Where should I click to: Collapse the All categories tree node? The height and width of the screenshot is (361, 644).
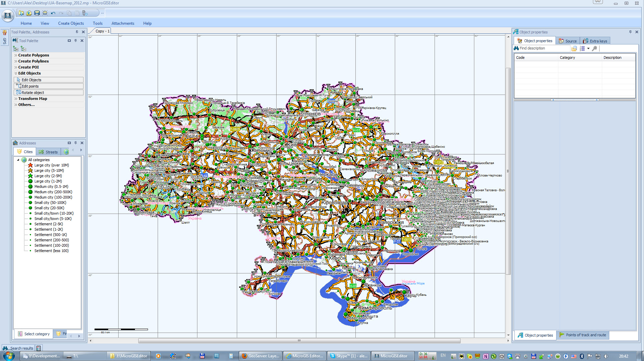coord(18,160)
